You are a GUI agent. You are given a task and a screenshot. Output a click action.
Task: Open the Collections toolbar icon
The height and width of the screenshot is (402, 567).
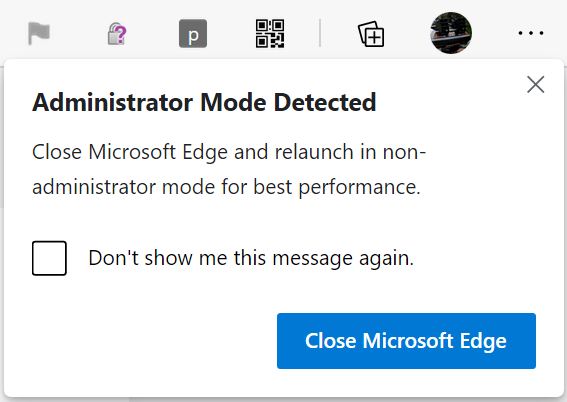point(371,34)
